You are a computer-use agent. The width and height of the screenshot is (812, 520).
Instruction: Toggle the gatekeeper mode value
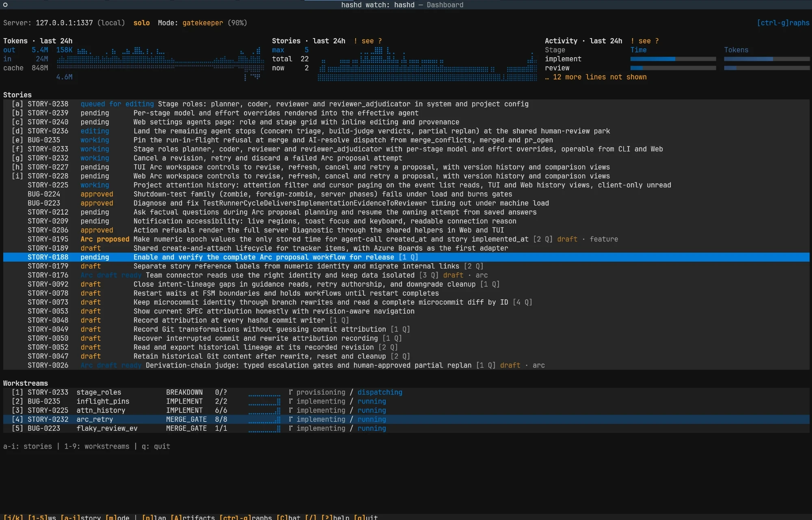pyautogui.click(x=203, y=23)
